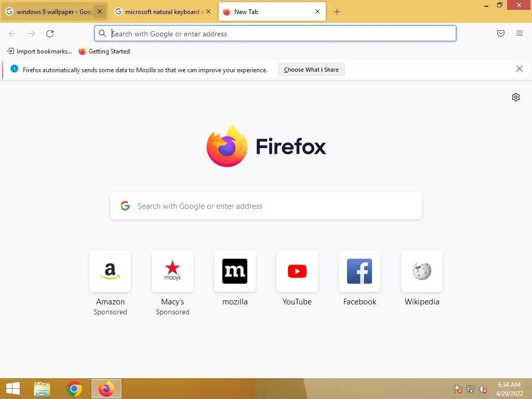Click the Firefox taskbar icon

coord(106,389)
